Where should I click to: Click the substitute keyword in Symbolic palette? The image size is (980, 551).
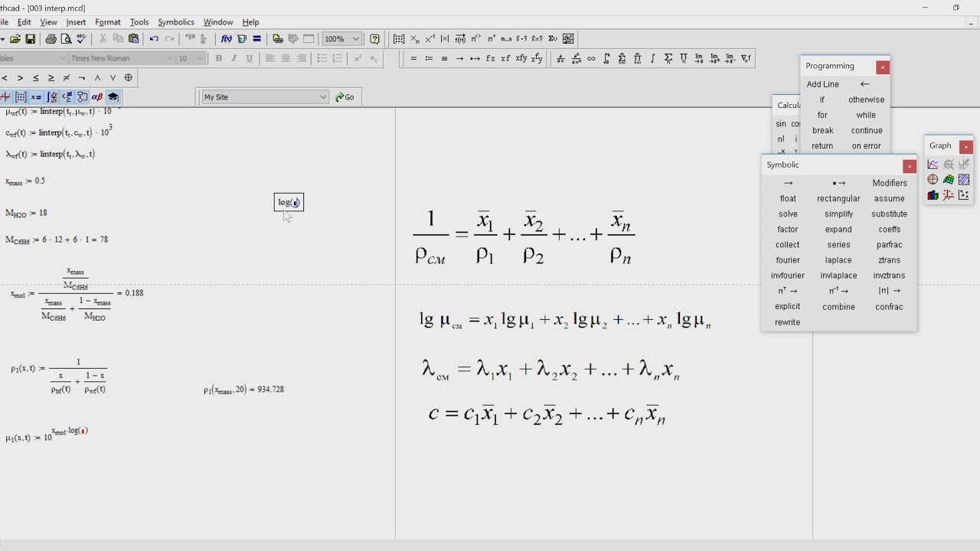(x=889, y=214)
